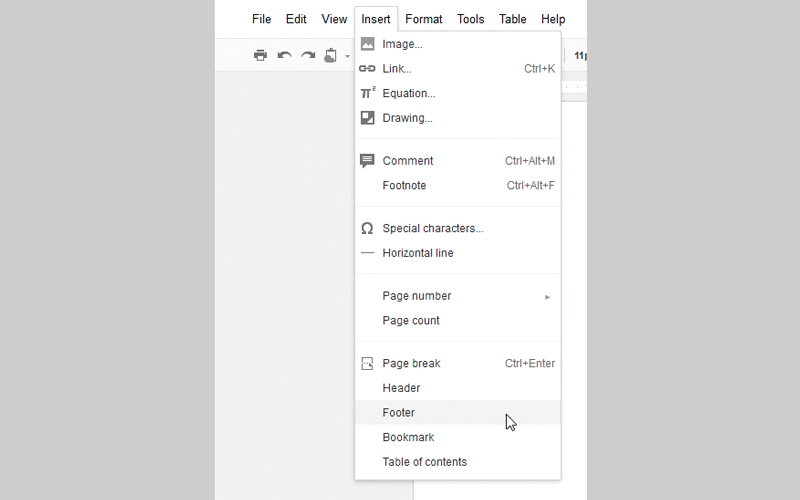Click the Print icon in toolbar
Viewport: 800px width, 500px height.
(x=260, y=56)
